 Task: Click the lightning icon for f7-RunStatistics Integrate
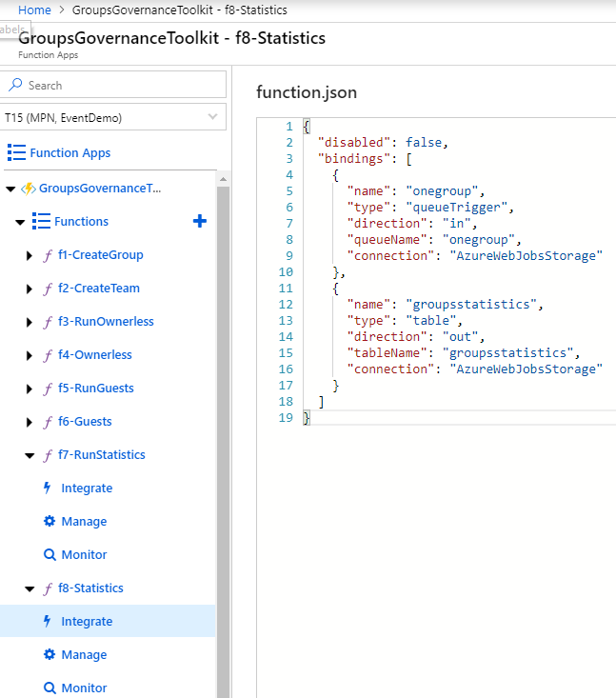(48, 488)
